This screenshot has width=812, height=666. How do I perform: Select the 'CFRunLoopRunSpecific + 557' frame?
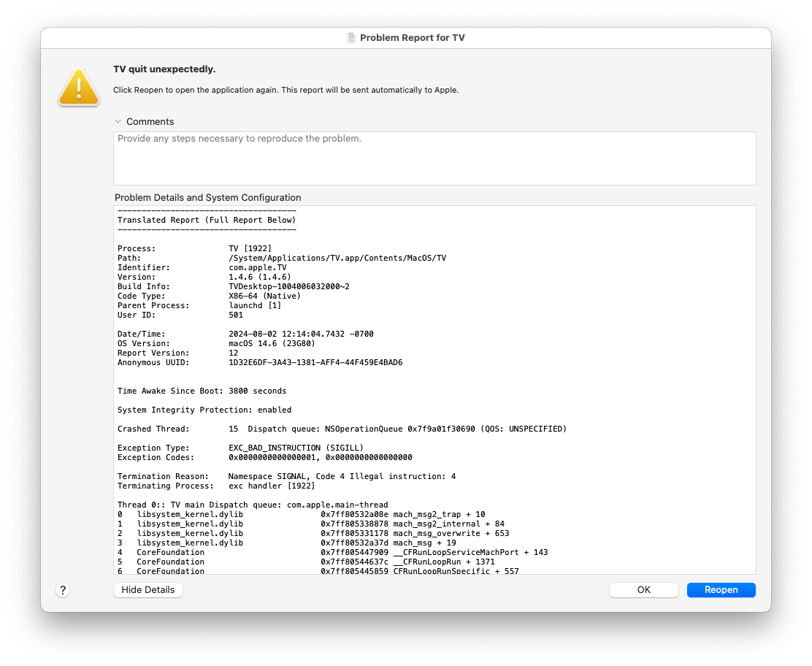tap(318, 571)
